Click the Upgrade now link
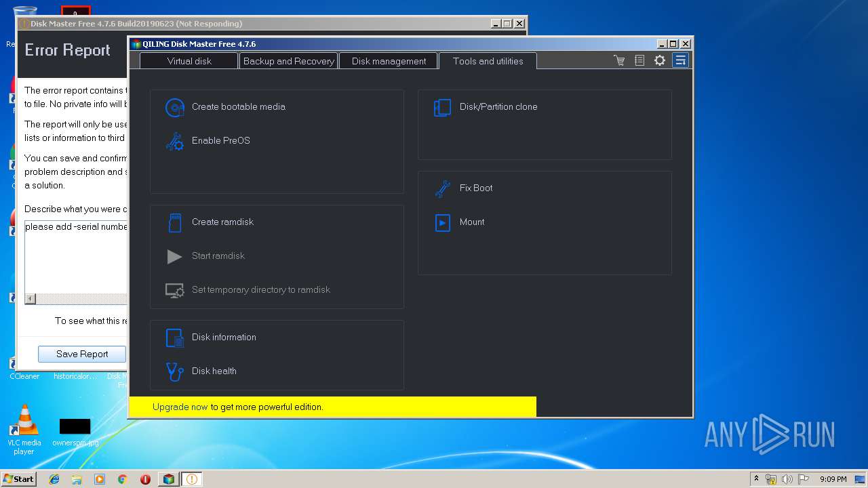Screen dimensions: 868x488 click(180, 407)
